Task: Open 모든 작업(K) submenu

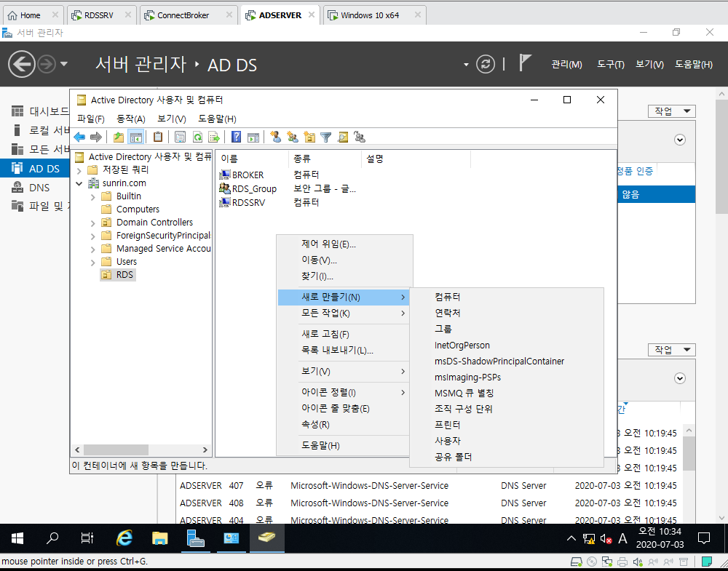Action: [x=344, y=313]
